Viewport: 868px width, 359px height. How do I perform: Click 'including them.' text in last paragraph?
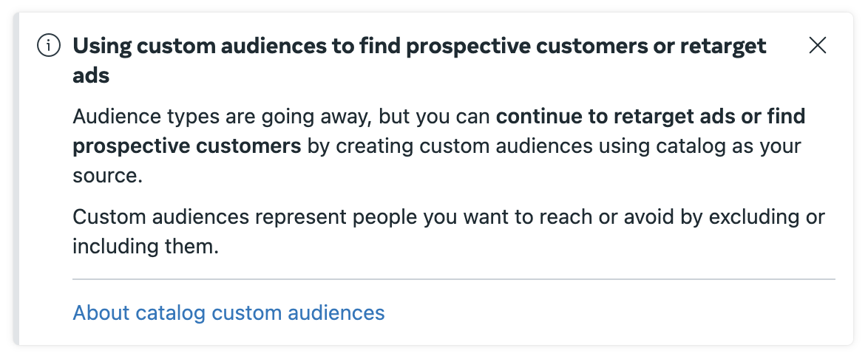[146, 246]
